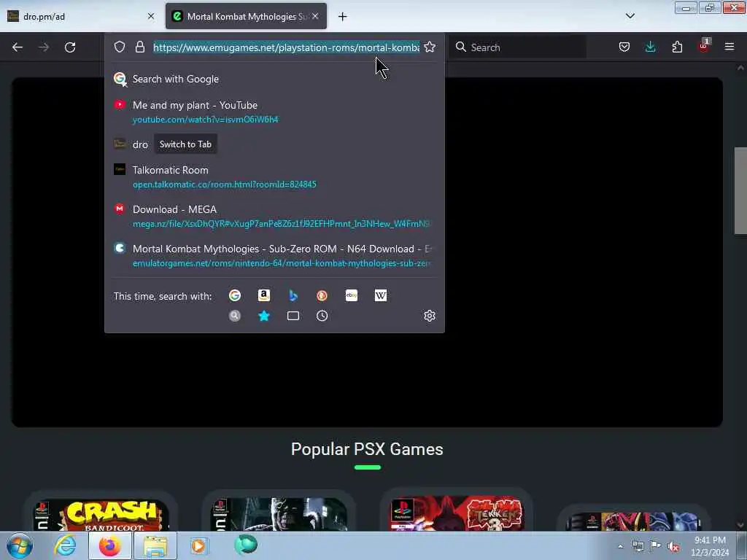This screenshot has width=747, height=560.
Task: Open Mortal Kombat Mythologies N64 suggestion
Action: point(274,256)
